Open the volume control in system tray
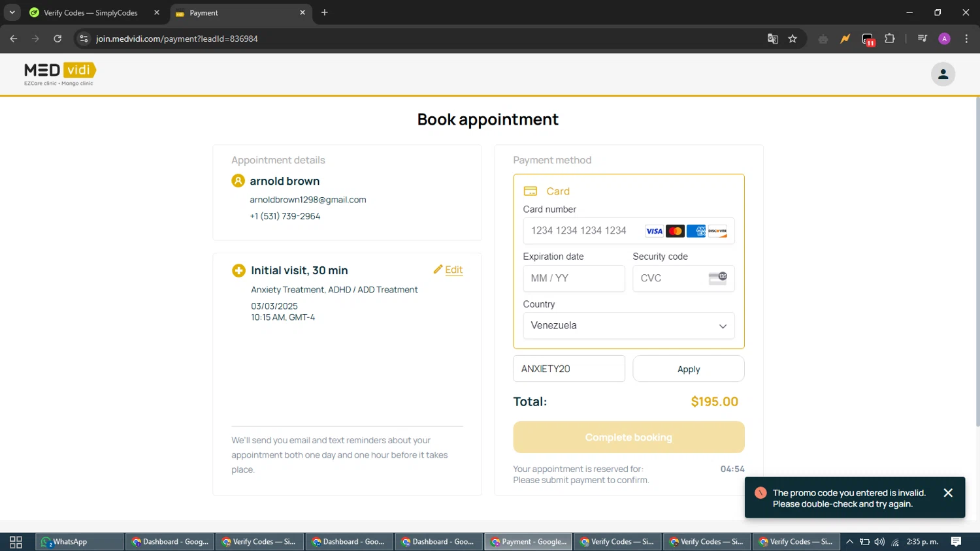The height and width of the screenshot is (551, 980). click(879, 542)
